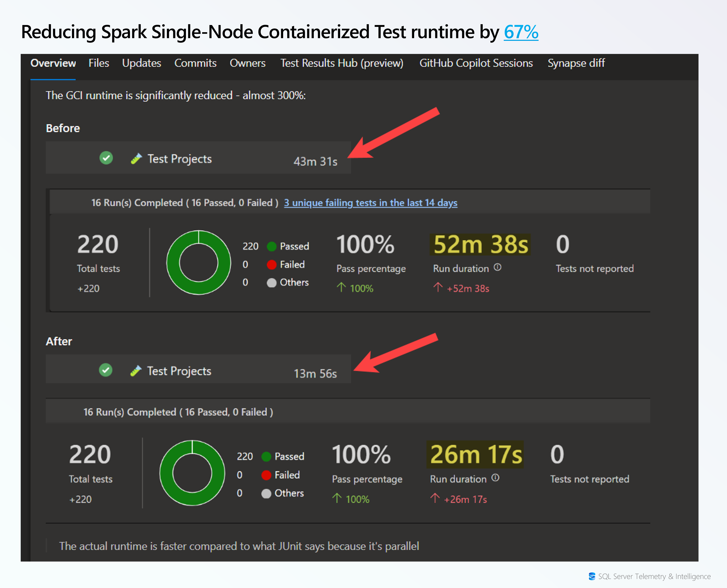727x588 pixels.
Task: Switch to the Commits tab
Action: point(195,63)
